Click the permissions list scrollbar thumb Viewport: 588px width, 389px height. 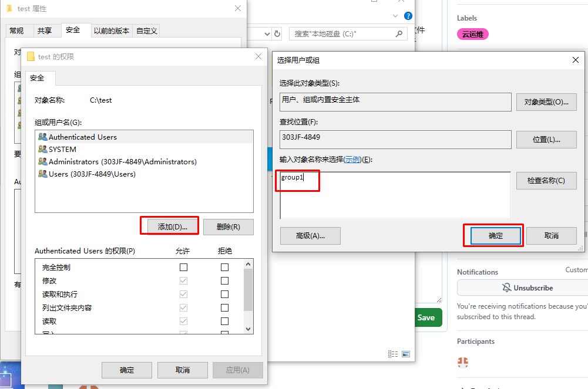pos(248,289)
